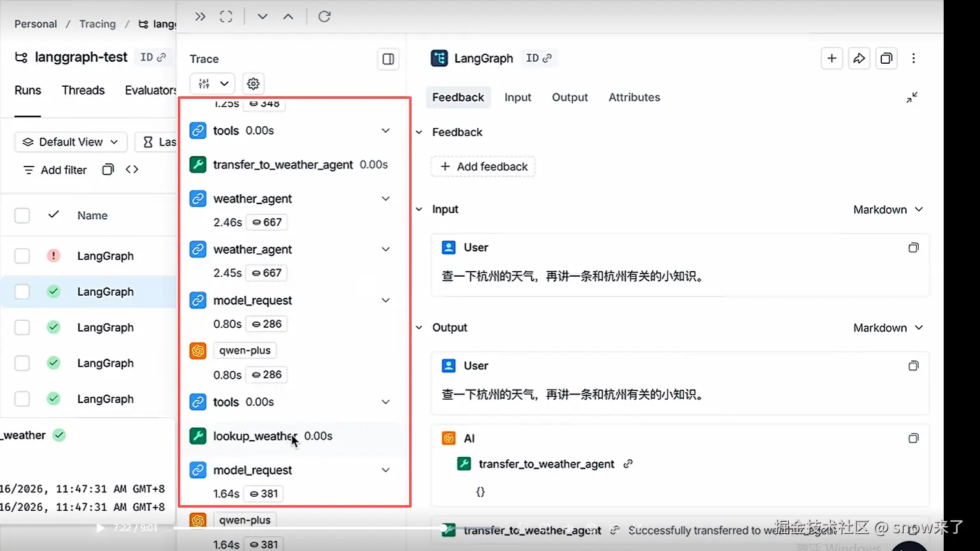Copy the User message in the Output section
980x551 pixels.
pos(913,366)
